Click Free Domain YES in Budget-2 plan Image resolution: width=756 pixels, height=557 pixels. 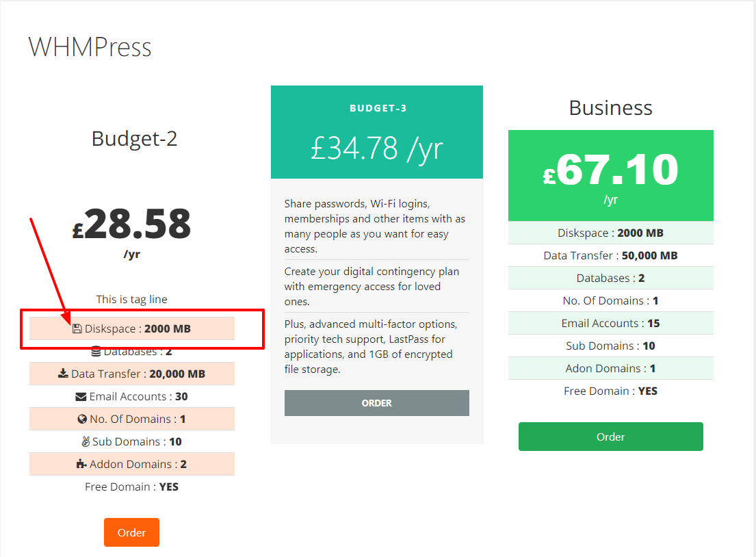coord(131,487)
